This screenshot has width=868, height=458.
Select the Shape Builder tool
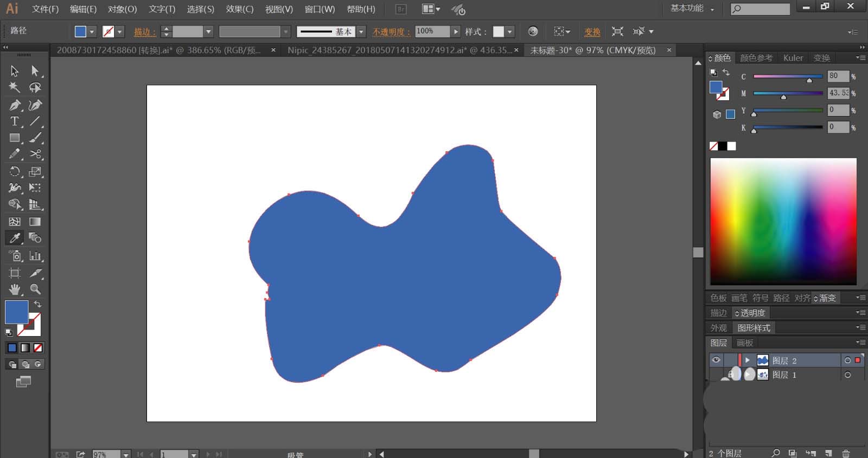[x=15, y=204]
